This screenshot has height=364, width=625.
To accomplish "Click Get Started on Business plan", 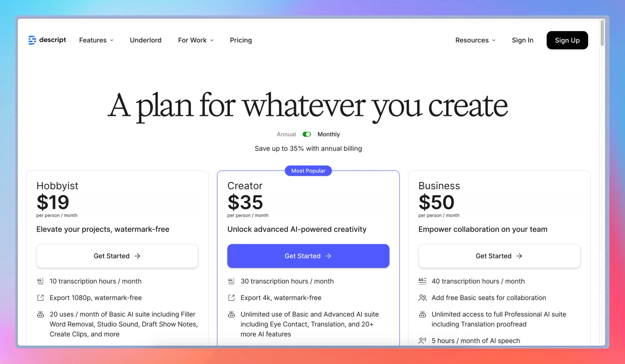I will (499, 256).
